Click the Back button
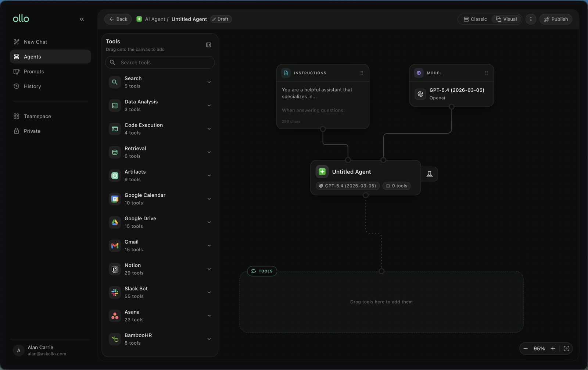588x370 pixels. click(118, 19)
